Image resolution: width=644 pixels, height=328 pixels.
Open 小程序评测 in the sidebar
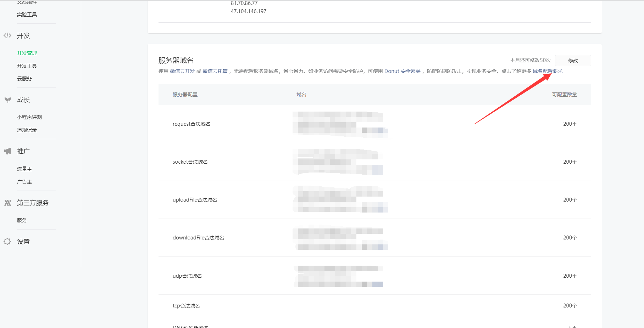(x=29, y=117)
